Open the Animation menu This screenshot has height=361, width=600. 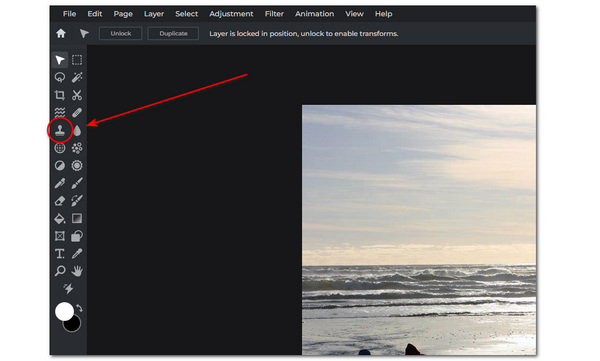point(314,14)
